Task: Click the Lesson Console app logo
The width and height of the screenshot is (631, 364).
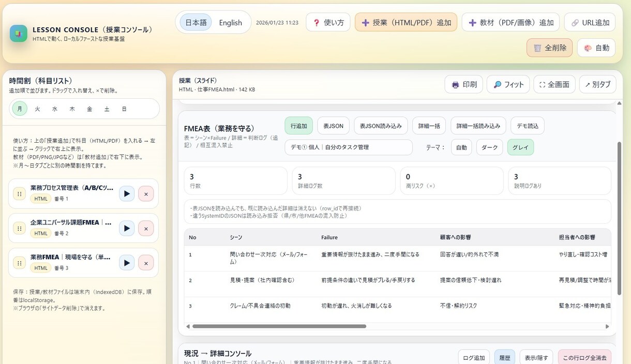Action: tap(19, 34)
